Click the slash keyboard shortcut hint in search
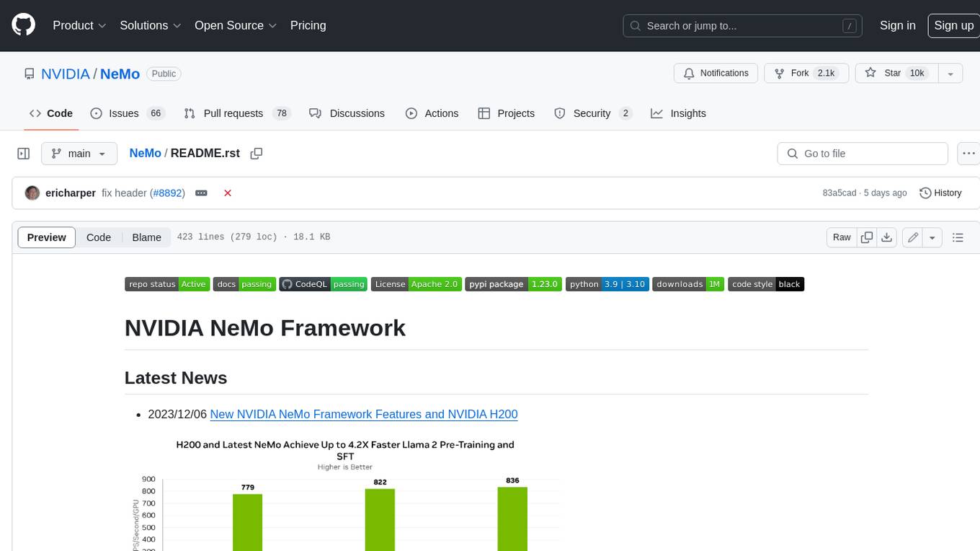980x551 pixels. tap(850, 26)
